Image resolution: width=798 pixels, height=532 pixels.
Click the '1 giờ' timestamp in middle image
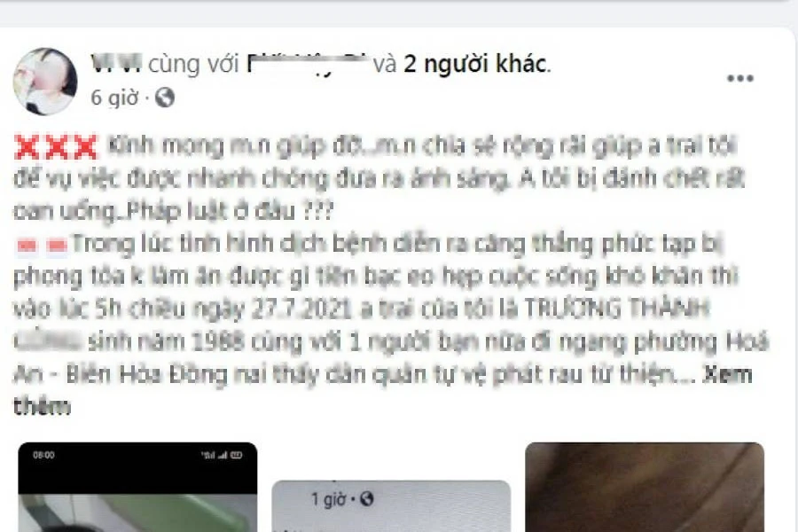[x=328, y=499]
